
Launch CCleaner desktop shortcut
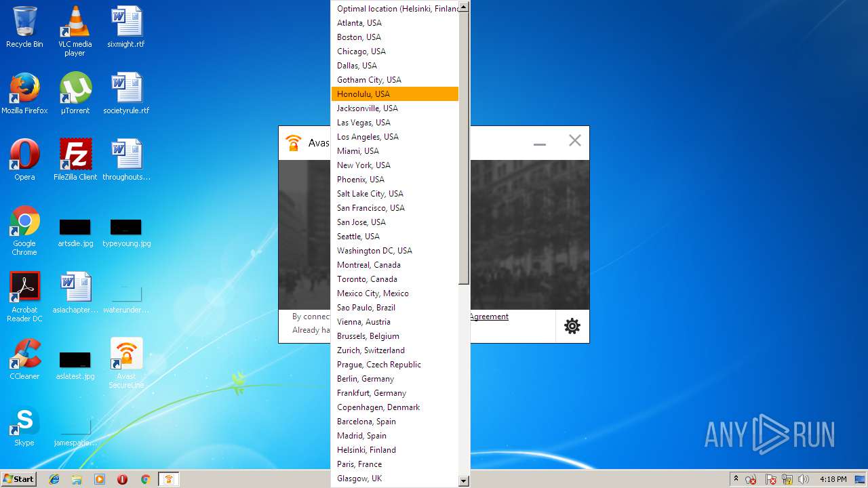pyautogui.click(x=24, y=359)
